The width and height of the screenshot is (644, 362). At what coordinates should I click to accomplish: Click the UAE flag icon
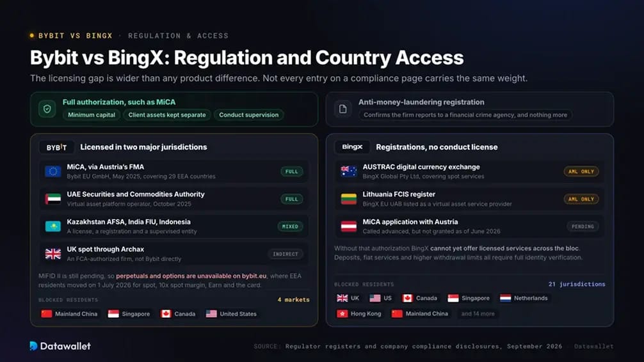[x=53, y=199]
